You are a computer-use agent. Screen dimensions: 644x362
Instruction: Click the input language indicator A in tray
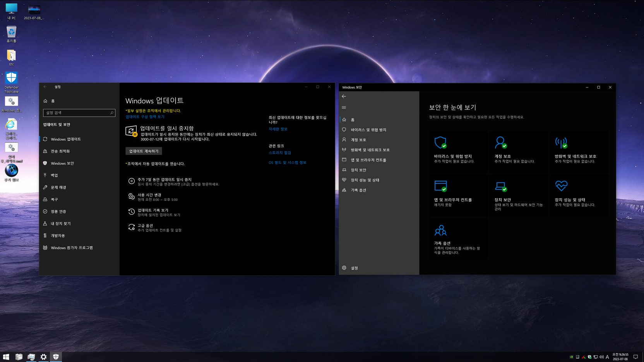coord(607,357)
